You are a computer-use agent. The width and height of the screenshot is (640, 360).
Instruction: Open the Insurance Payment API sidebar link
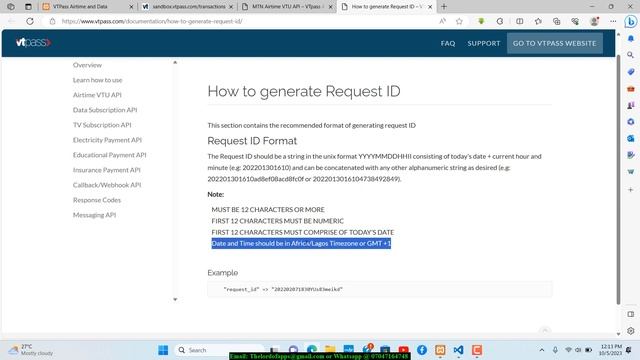tap(107, 170)
